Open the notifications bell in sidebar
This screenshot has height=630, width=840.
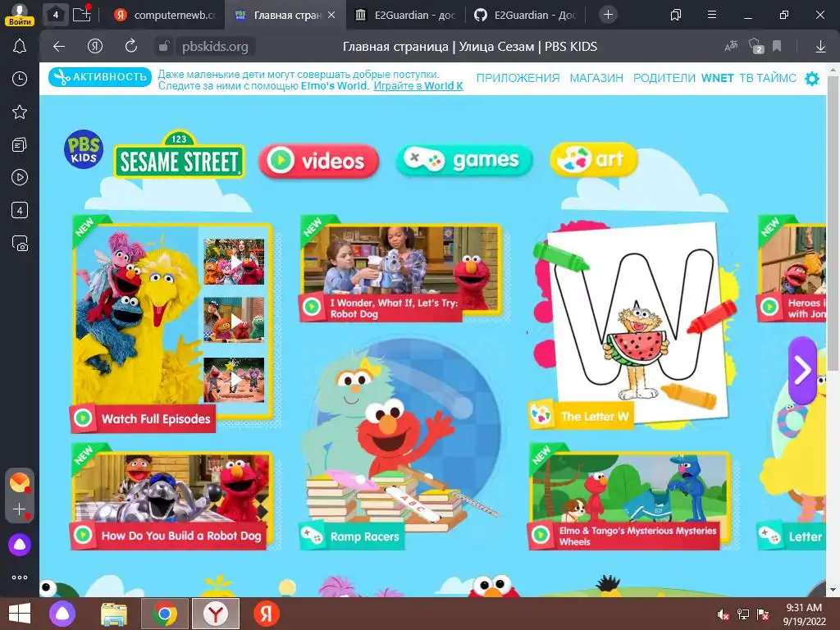point(20,46)
